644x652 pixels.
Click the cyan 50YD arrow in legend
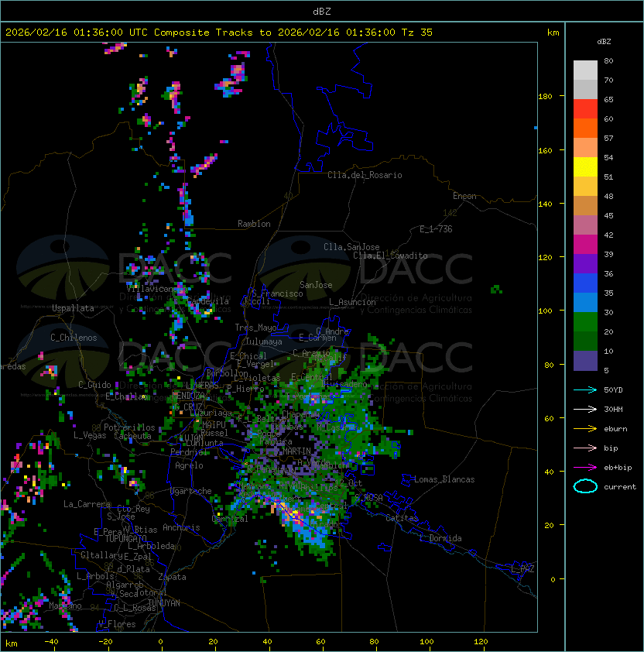pyautogui.click(x=585, y=389)
